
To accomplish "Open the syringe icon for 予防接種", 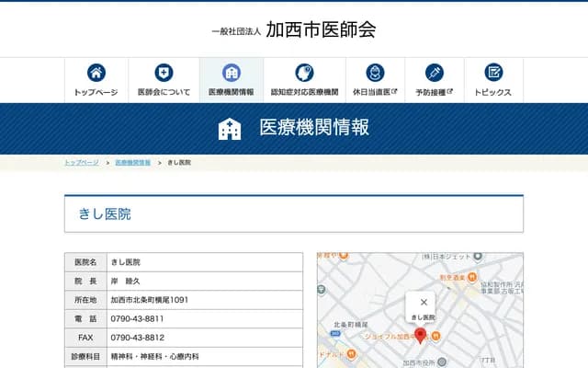I will pos(435,73).
